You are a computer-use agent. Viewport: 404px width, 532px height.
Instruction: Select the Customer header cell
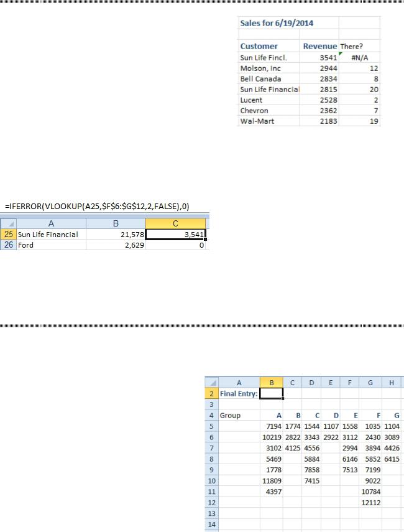(x=269, y=46)
